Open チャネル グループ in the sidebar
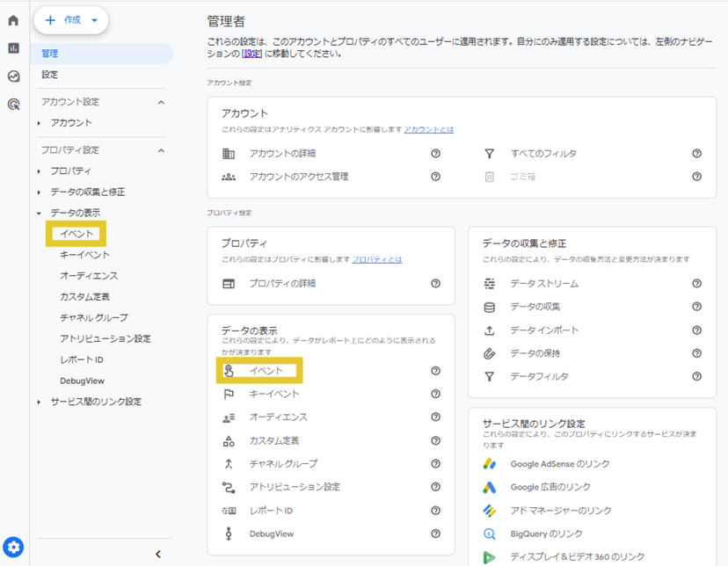Viewport: 728px width, 566px height. [x=94, y=318]
